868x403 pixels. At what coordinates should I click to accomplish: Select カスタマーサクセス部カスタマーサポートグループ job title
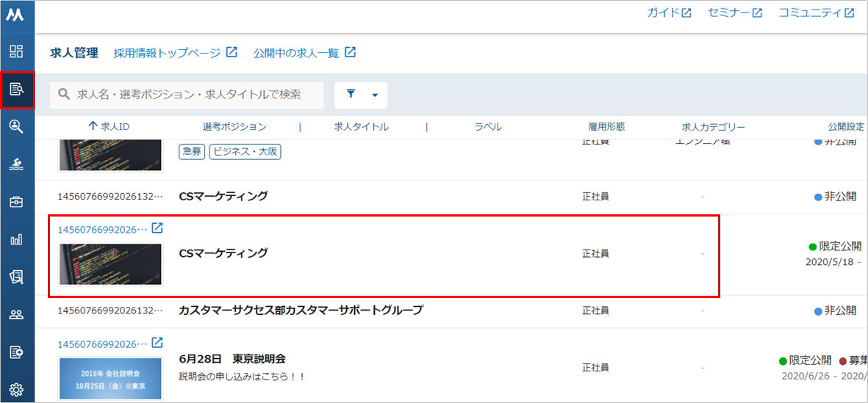click(301, 310)
